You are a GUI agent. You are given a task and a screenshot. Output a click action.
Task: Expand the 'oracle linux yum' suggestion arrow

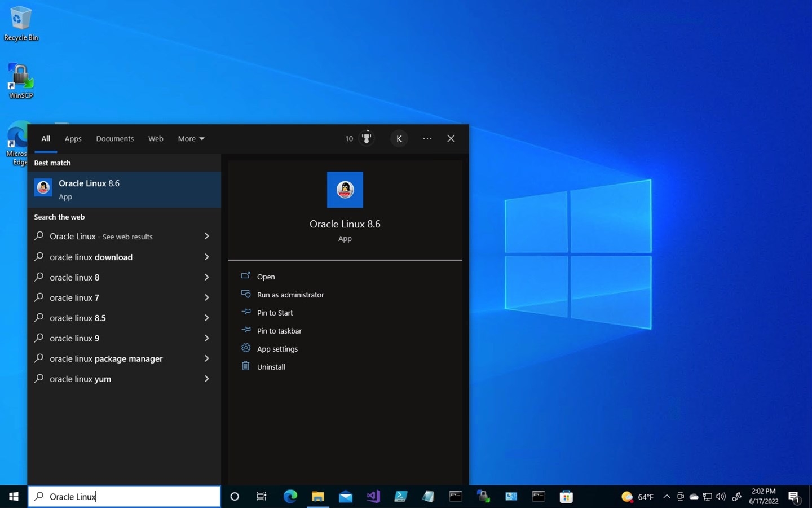[206, 379]
